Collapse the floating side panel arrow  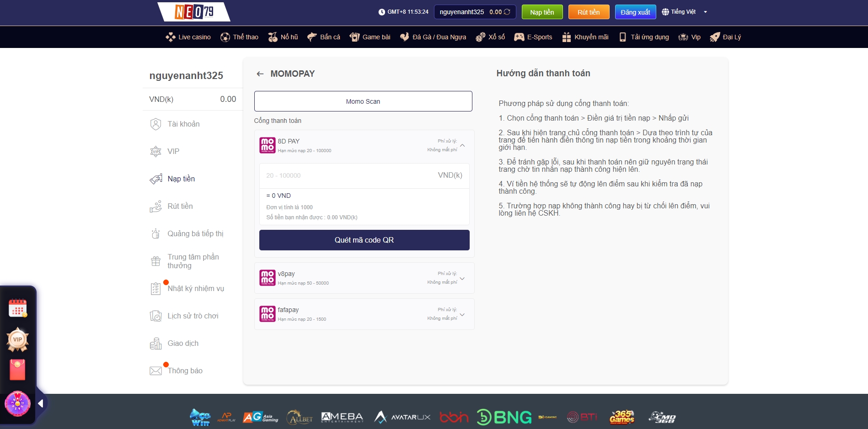click(x=41, y=403)
